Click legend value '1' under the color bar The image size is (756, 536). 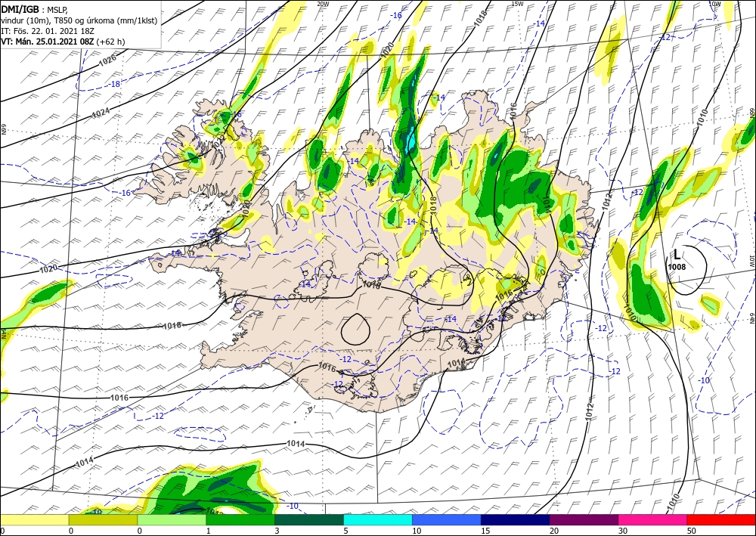click(209, 531)
